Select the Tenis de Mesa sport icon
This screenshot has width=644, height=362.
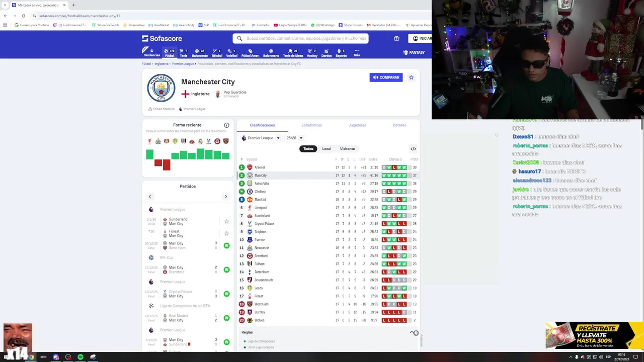pyautogui.click(x=293, y=53)
